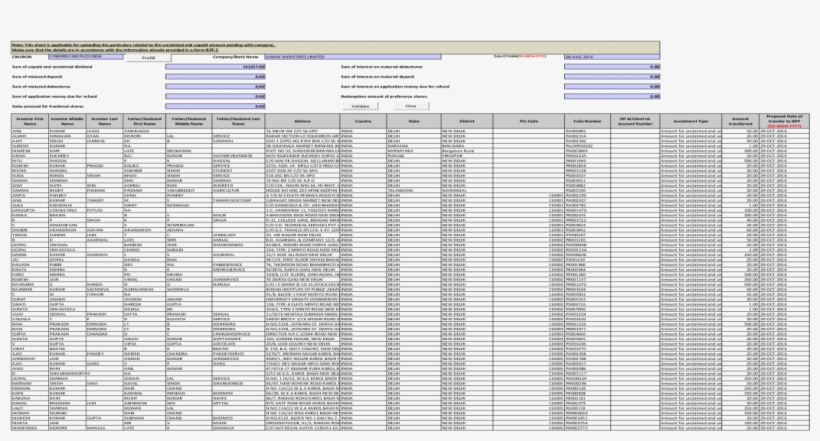Select the Sum of matured debentures value

point(215,87)
